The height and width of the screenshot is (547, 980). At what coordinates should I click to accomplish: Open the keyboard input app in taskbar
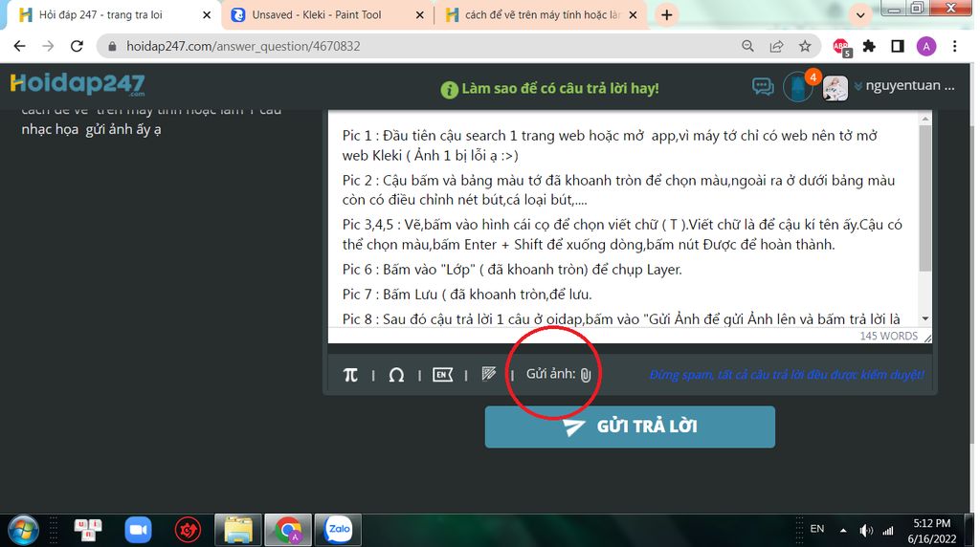click(88, 530)
